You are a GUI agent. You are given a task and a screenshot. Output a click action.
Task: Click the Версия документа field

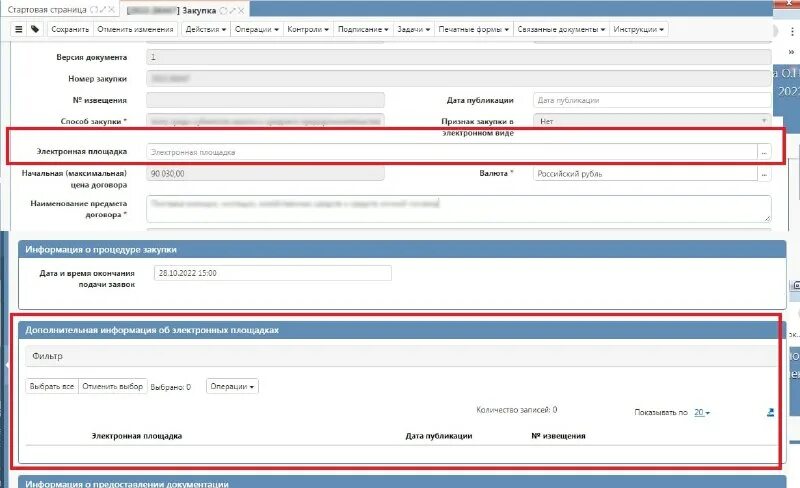(459, 57)
